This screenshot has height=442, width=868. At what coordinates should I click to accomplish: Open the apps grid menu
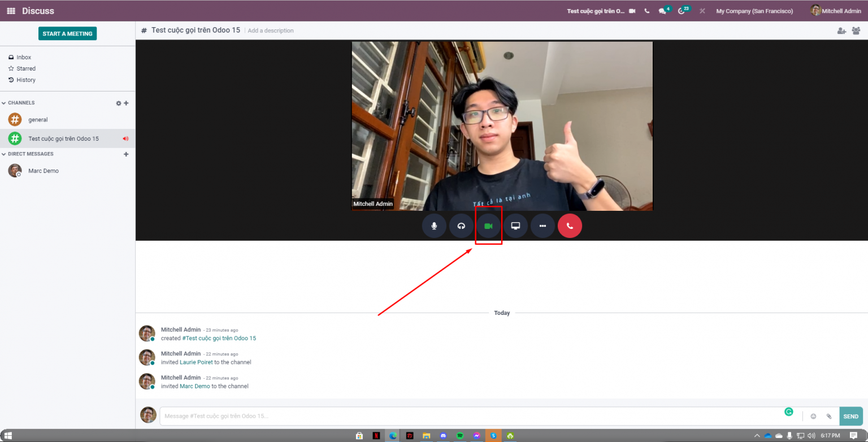[x=11, y=11]
